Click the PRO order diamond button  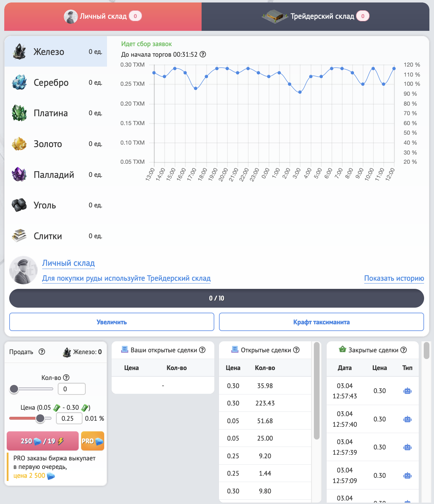[92, 441]
